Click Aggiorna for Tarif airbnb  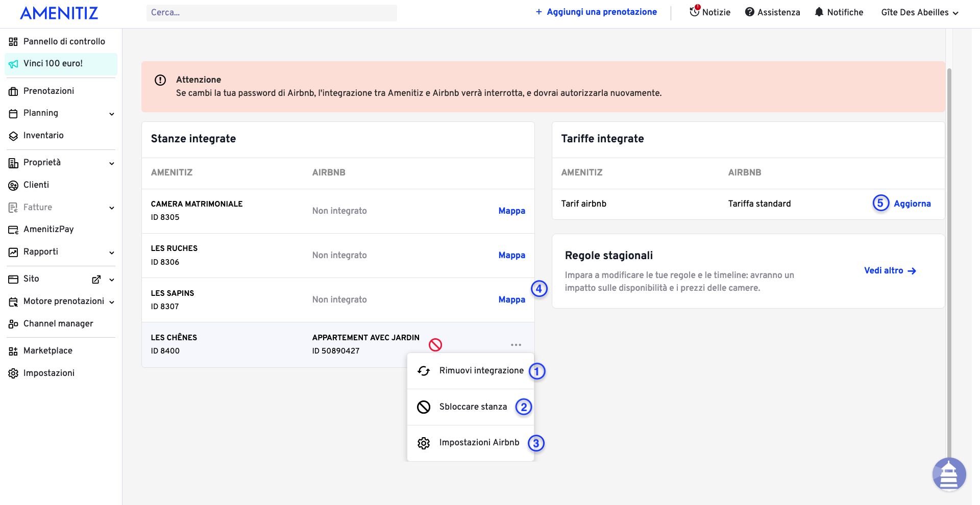pos(912,204)
